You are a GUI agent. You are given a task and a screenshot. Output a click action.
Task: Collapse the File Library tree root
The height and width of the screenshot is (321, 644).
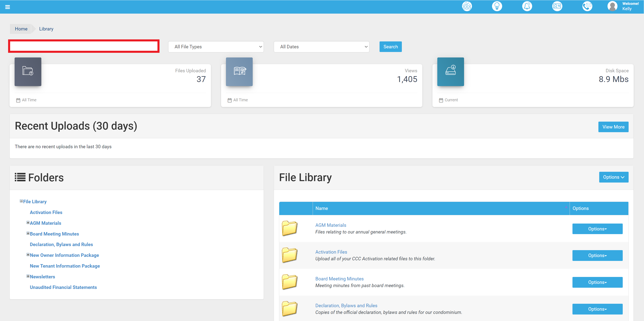point(21,201)
